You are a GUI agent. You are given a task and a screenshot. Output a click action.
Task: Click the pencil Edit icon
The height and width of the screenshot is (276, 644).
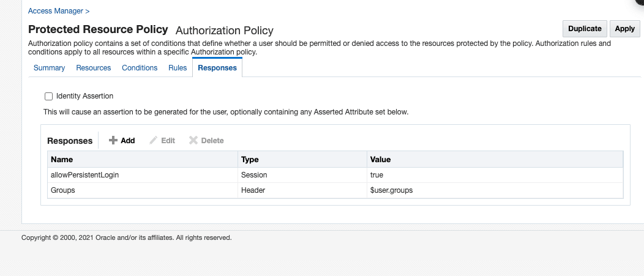click(x=154, y=141)
